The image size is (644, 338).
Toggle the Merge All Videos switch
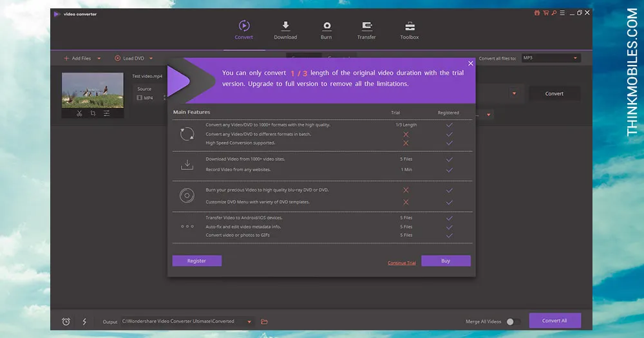click(x=513, y=321)
